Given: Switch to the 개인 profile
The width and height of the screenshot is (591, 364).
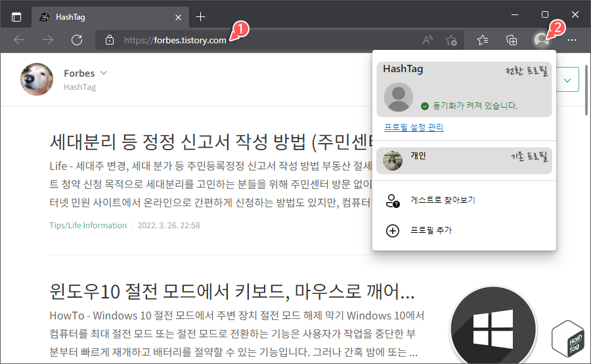Looking at the screenshot, I should point(464,160).
